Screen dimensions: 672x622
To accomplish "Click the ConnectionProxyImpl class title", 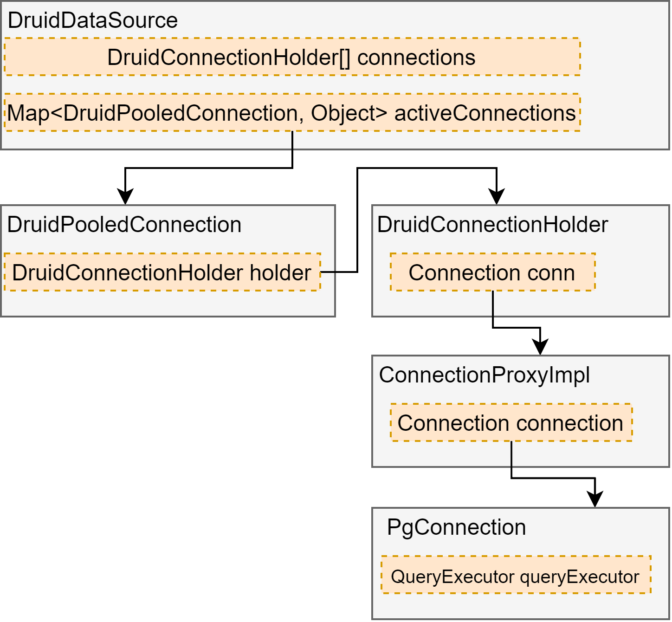I will [x=485, y=375].
